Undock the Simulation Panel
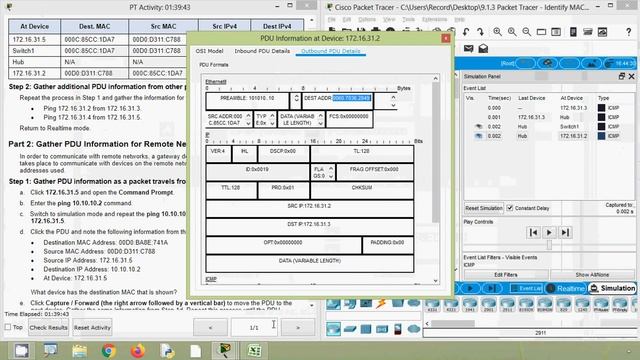 (x=622, y=76)
